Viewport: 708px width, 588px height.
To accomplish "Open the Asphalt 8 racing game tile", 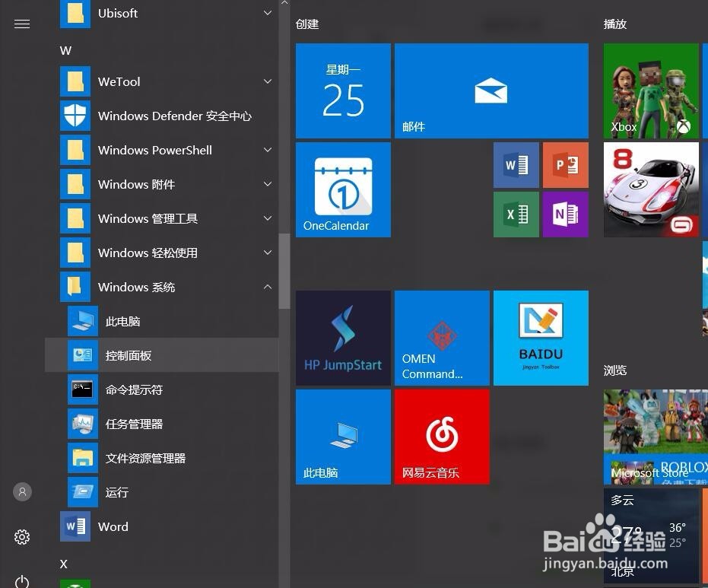I will (651, 189).
